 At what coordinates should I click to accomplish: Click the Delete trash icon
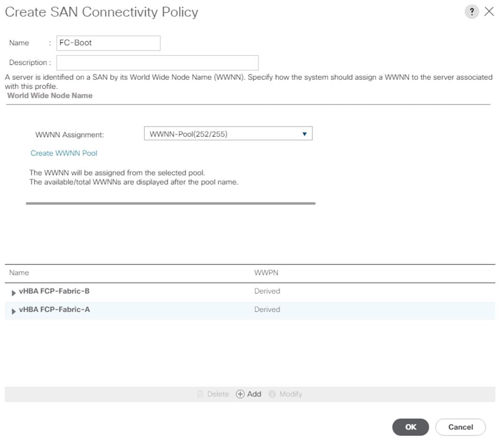(x=200, y=394)
